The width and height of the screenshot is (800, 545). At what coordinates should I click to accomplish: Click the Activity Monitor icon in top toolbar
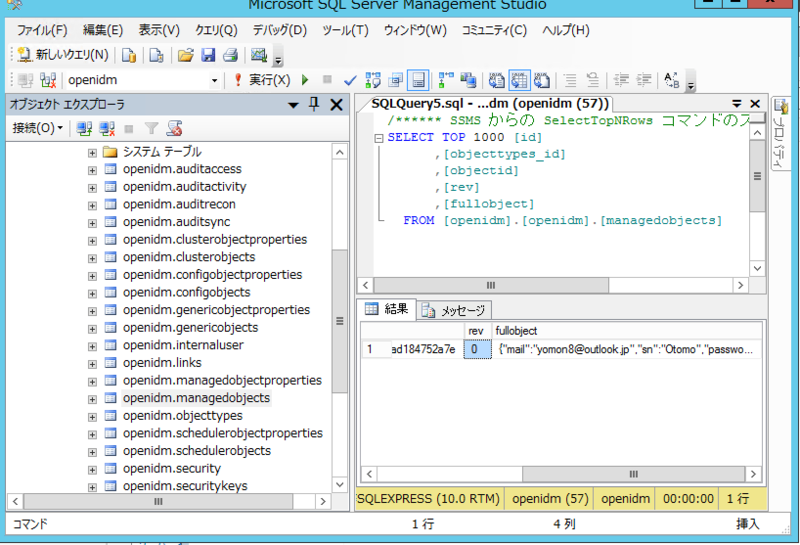(x=259, y=55)
